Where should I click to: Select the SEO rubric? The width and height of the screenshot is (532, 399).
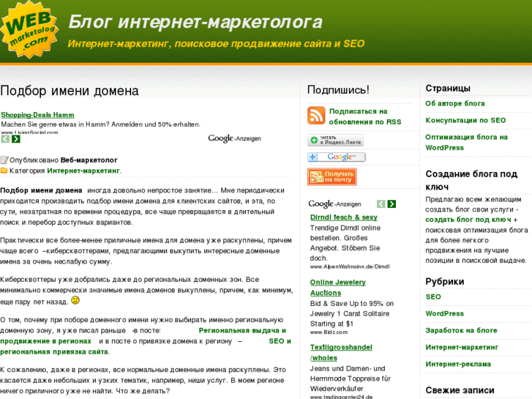click(x=433, y=297)
